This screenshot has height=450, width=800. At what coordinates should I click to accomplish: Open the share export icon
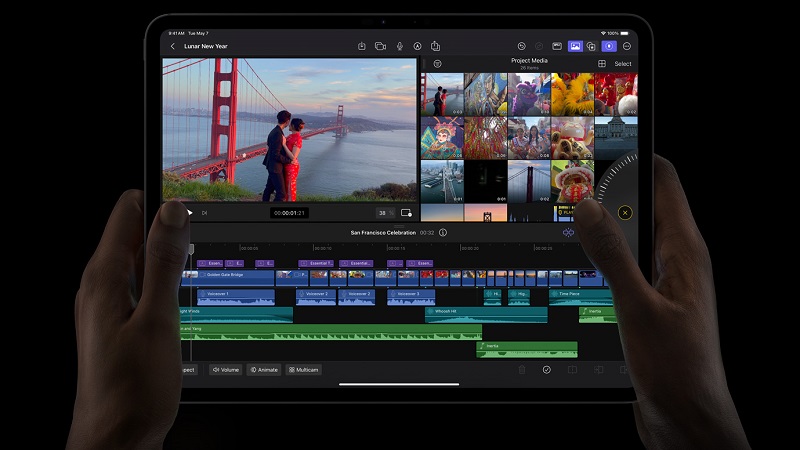[x=435, y=46]
